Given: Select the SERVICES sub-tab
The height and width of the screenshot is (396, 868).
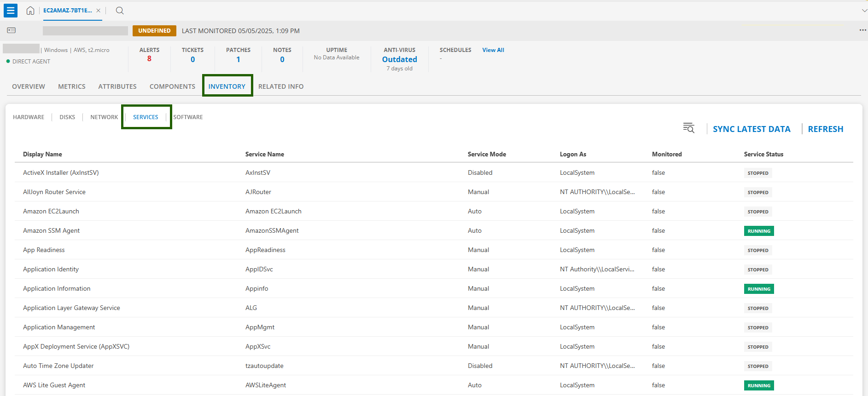Looking at the screenshot, I should (146, 117).
